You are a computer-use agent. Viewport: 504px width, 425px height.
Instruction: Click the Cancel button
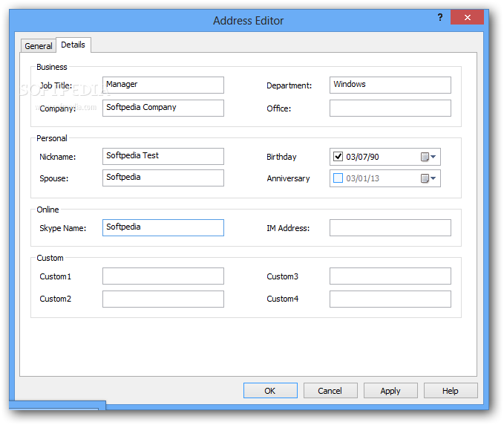click(330, 391)
